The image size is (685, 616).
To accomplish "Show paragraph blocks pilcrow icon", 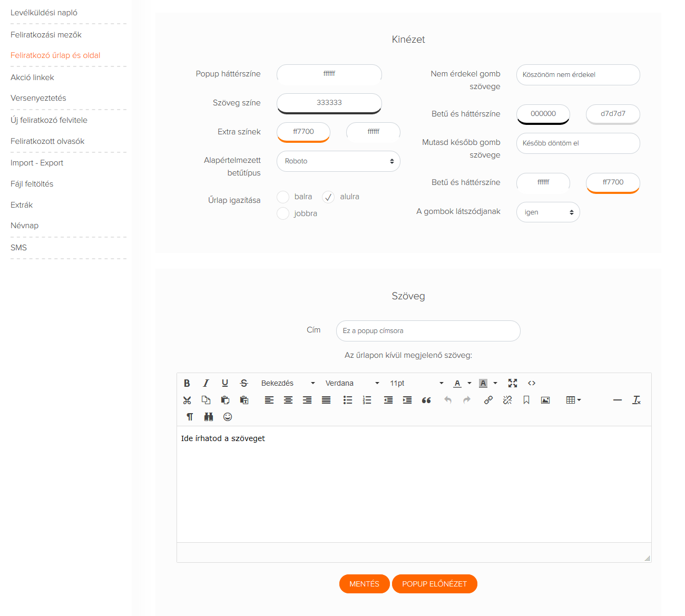I will click(190, 417).
